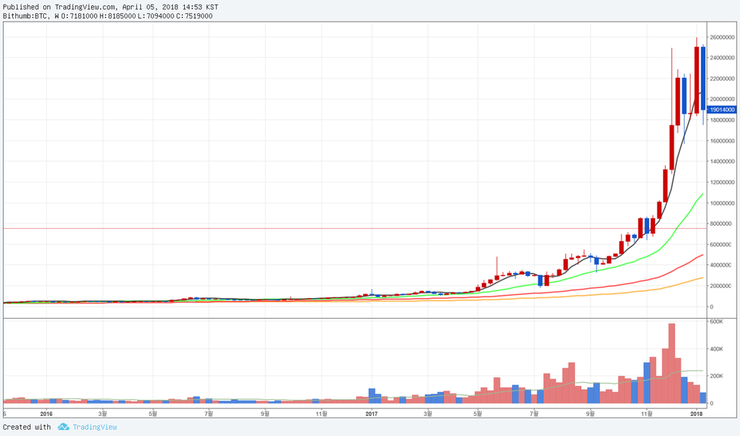Viewport: 740px width, 436px height.
Task: Click the last blue candlestick at right
Action: click(703, 72)
